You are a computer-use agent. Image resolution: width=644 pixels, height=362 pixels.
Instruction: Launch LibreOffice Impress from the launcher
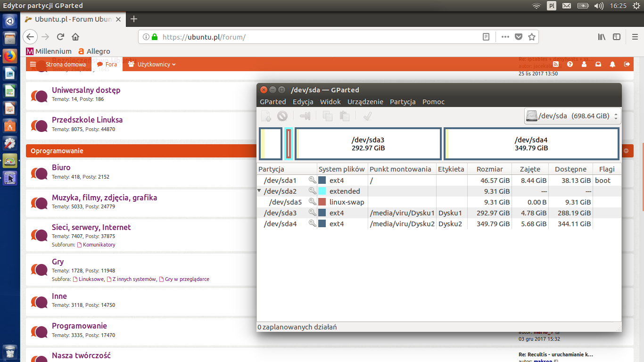[x=10, y=109]
